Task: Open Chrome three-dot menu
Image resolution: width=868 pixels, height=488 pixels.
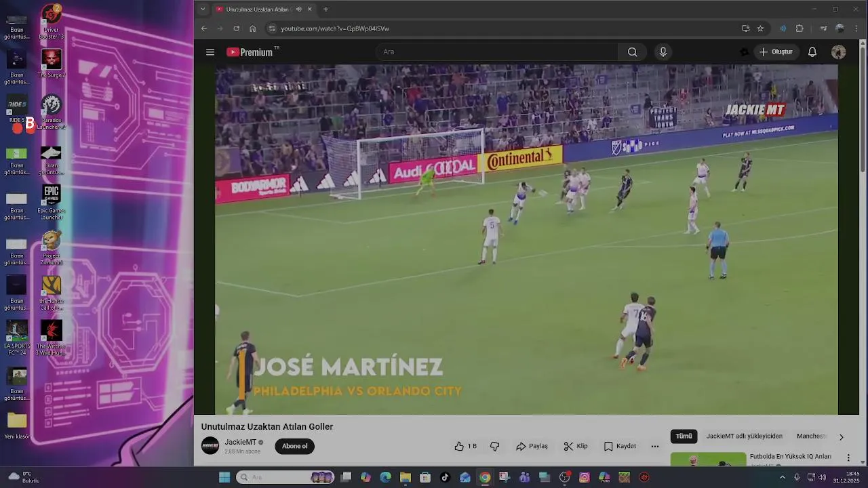Action: [x=856, y=28]
